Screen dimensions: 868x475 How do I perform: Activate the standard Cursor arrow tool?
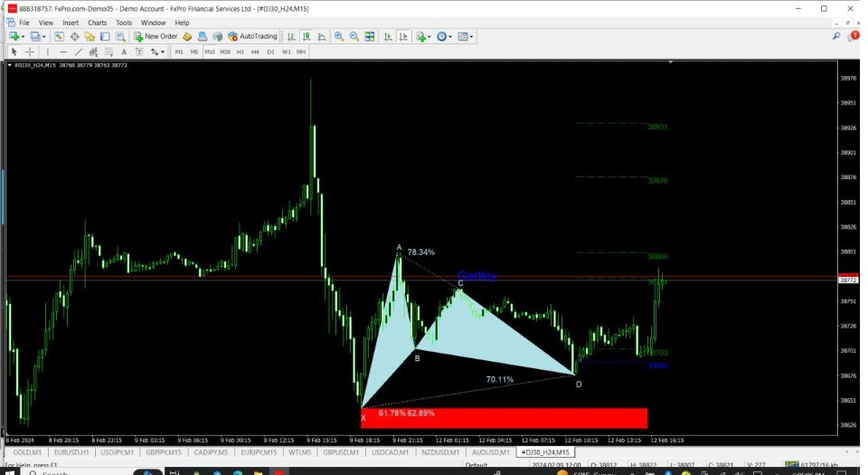point(14,52)
